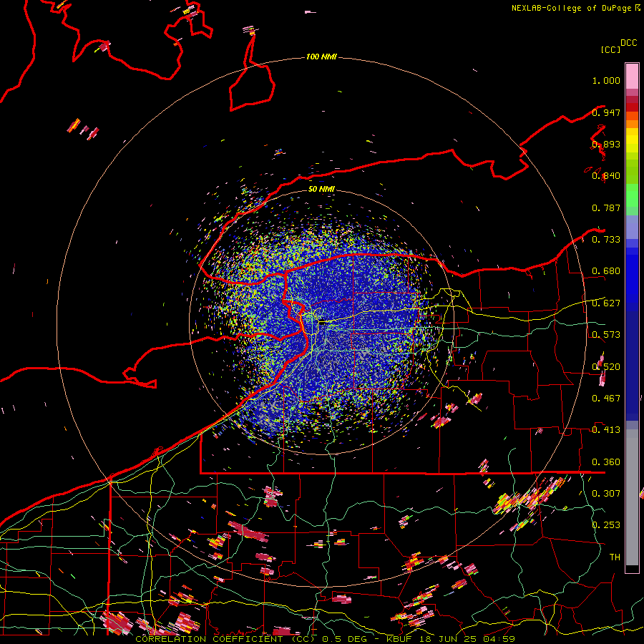644x644 pixels.
Task: Click the 0.840 scale value
Action: click(x=606, y=176)
